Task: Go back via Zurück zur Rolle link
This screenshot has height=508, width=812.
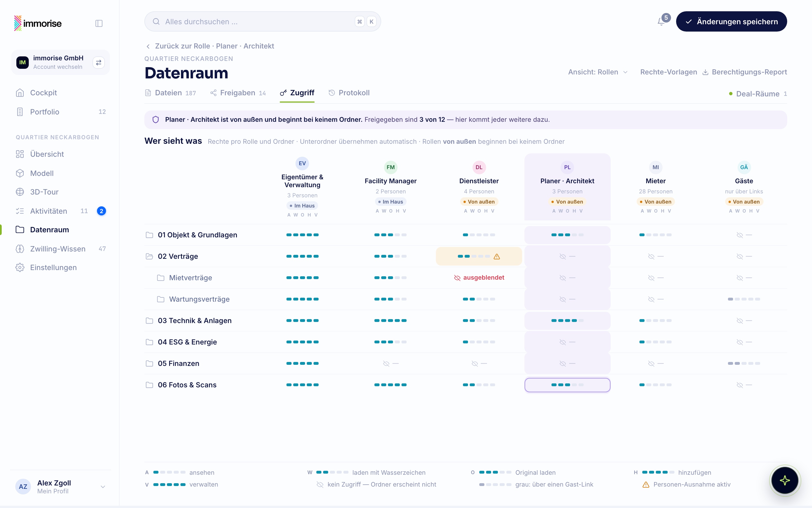Action: coord(210,46)
